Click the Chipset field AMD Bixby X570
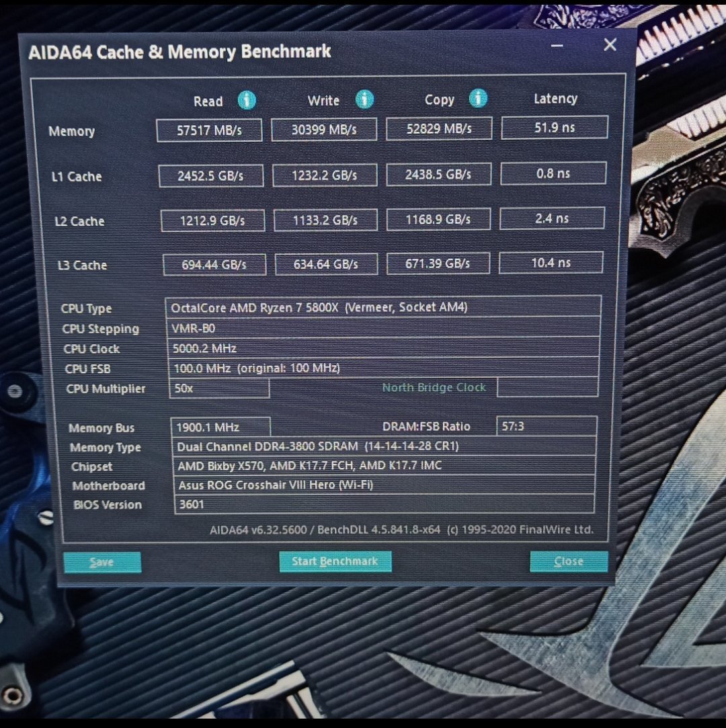The width and height of the screenshot is (726, 728). pyautogui.click(x=385, y=465)
